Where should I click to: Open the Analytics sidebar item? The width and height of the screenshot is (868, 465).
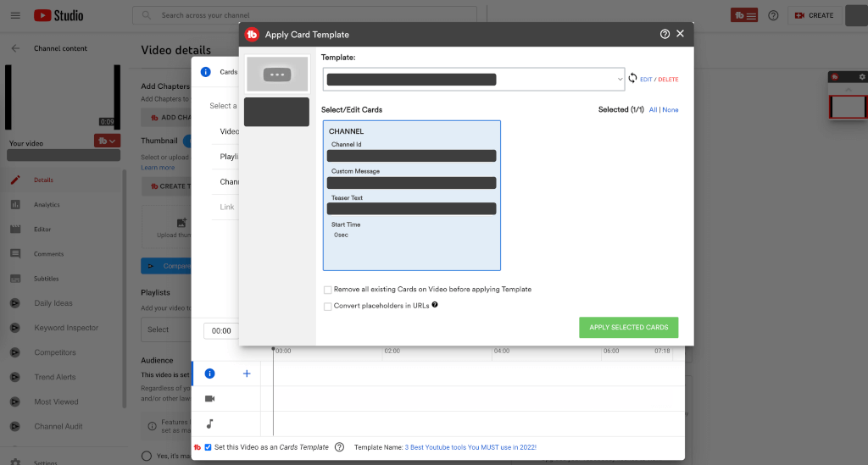[47, 205]
